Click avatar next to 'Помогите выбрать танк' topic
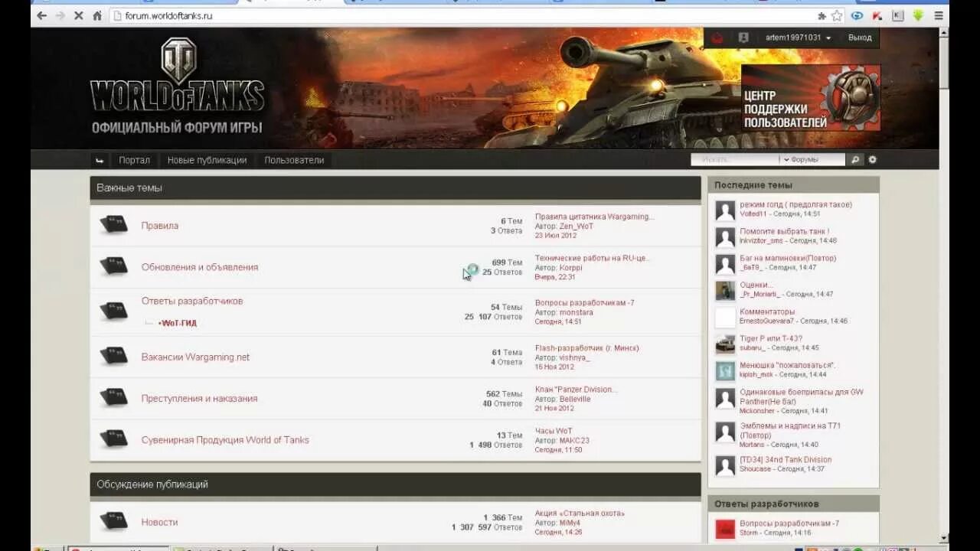Screen dimensions: 980x551 tap(725, 237)
